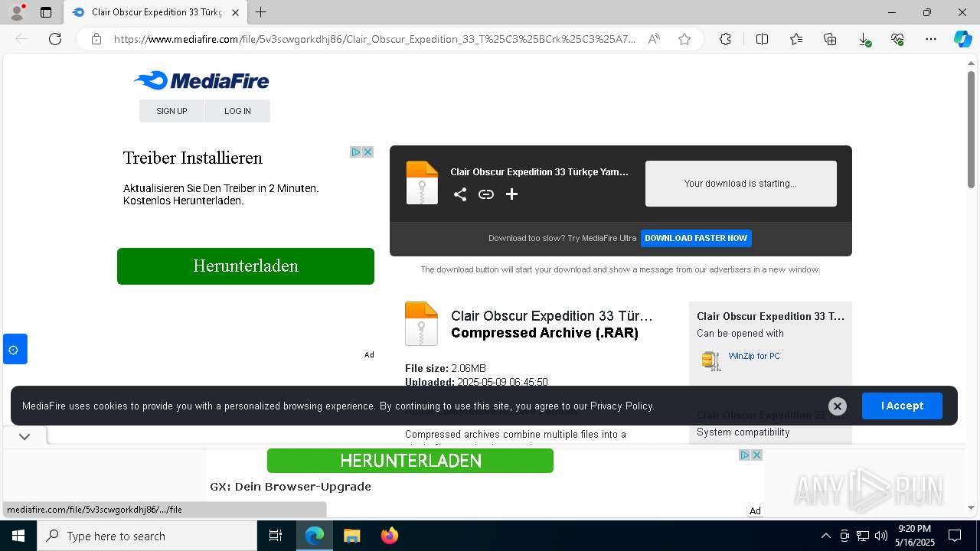Open AdChoices info on GX banner
The width and height of the screenshot is (980, 551).
coord(744,455)
